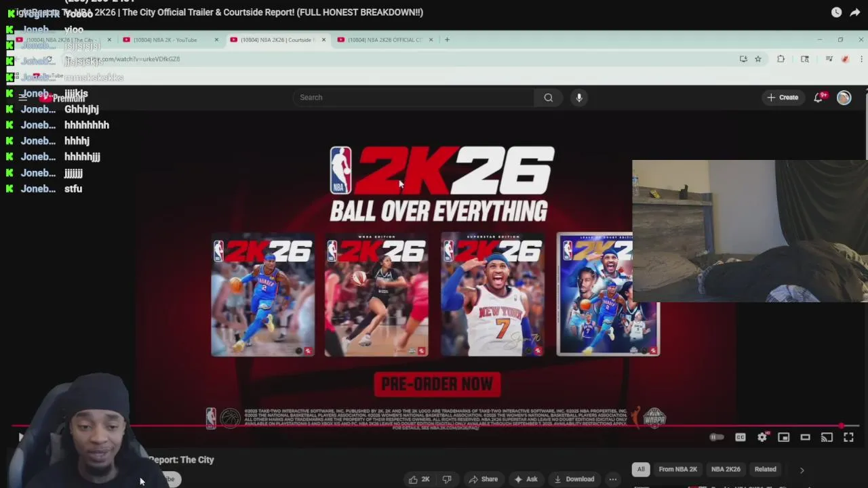This screenshot has width=868, height=488.
Task: Open YouTube notifications bell
Action: point(818,98)
